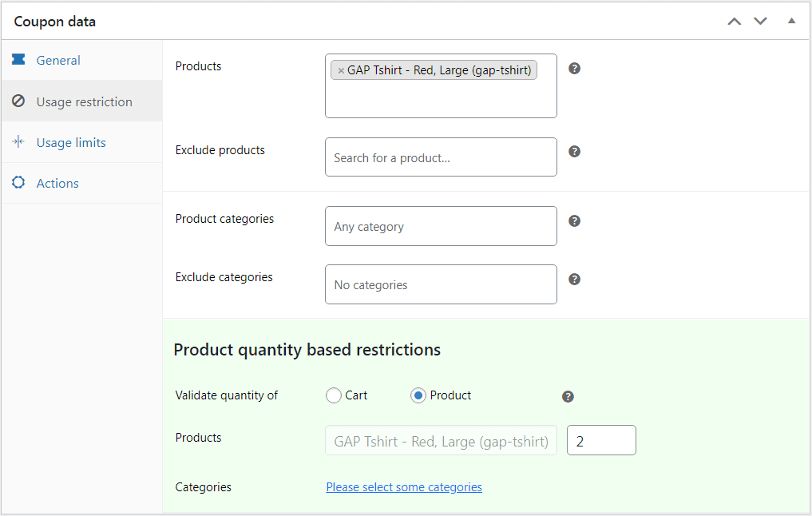Image resolution: width=812 pixels, height=516 pixels.
Task: Click the Product quantity based restrictions heading
Action: point(307,350)
